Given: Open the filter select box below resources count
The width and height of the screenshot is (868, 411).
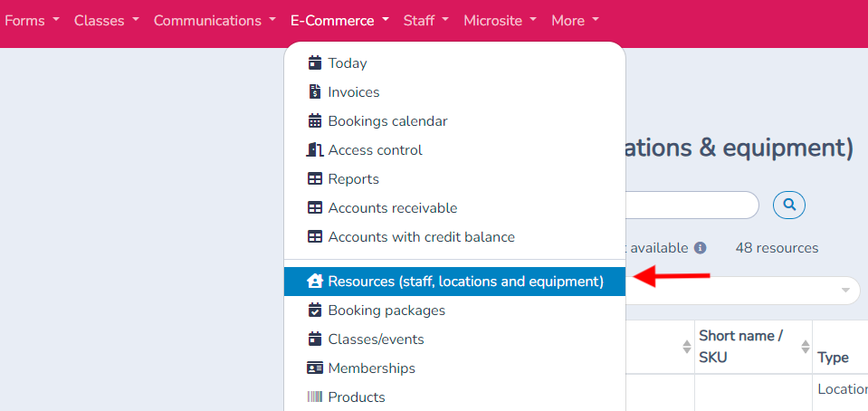Looking at the screenshot, I should tap(743, 291).
